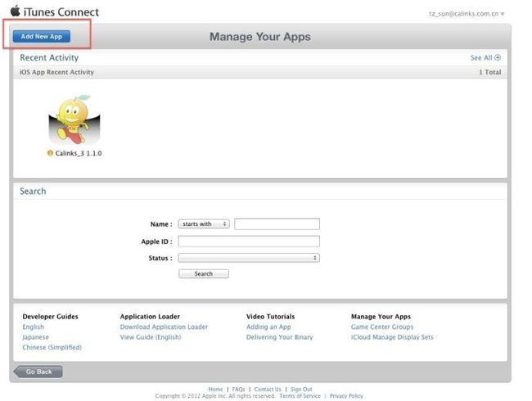The width and height of the screenshot is (532, 401).
Task: Open the Privacy Policy link
Action: (346, 396)
